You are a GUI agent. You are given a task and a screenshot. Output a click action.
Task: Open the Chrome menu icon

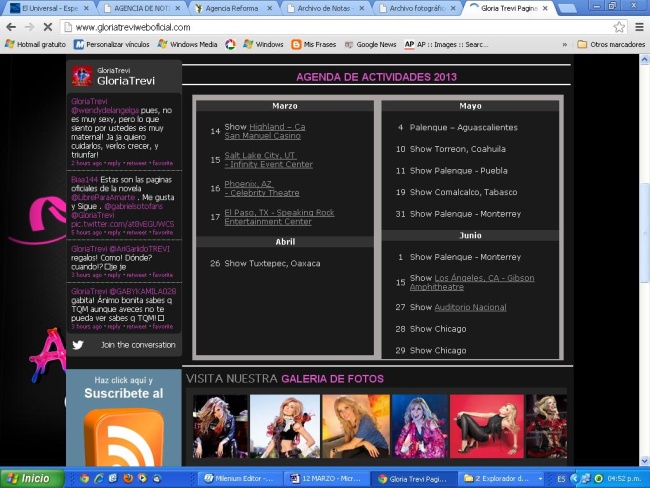(x=638, y=27)
